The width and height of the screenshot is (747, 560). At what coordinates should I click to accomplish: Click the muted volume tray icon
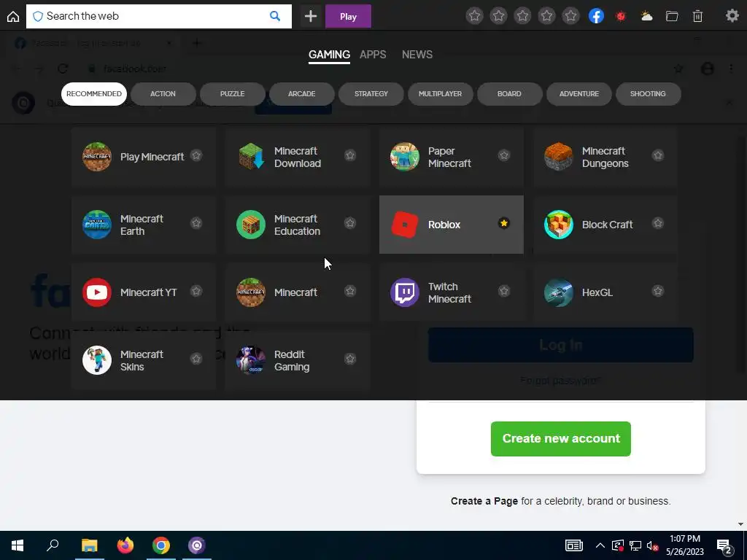click(x=652, y=545)
